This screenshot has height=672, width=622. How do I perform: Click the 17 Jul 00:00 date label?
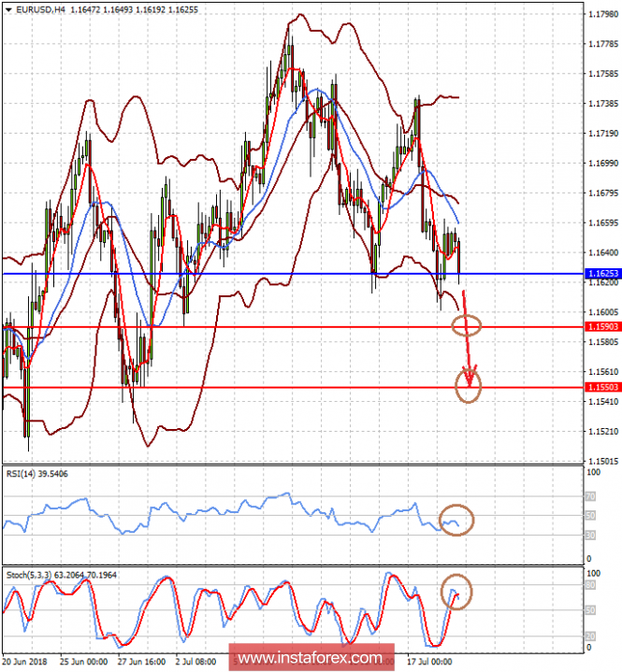coord(429,662)
